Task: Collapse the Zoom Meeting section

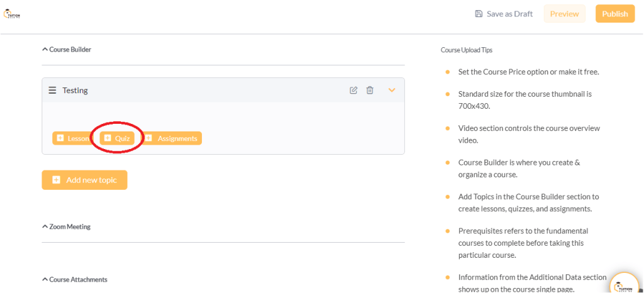Action: tap(45, 226)
